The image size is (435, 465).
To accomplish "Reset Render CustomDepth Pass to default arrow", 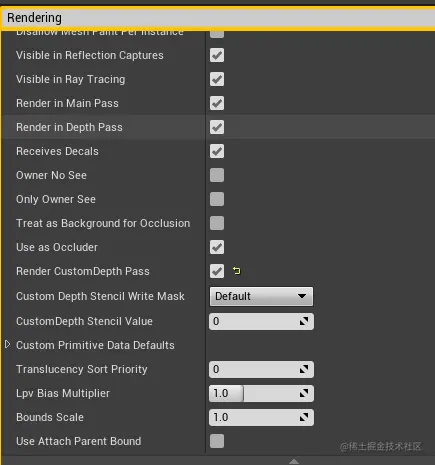I will click(x=236, y=271).
